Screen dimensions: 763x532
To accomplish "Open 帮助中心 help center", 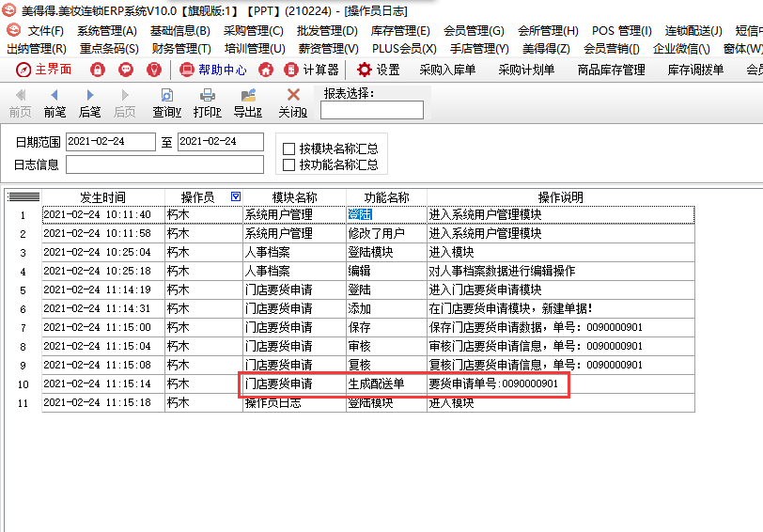I will pyautogui.click(x=212, y=70).
